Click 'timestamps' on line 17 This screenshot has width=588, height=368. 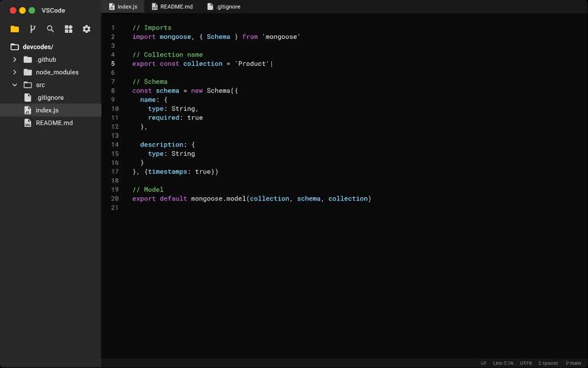[x=167, y=172]
